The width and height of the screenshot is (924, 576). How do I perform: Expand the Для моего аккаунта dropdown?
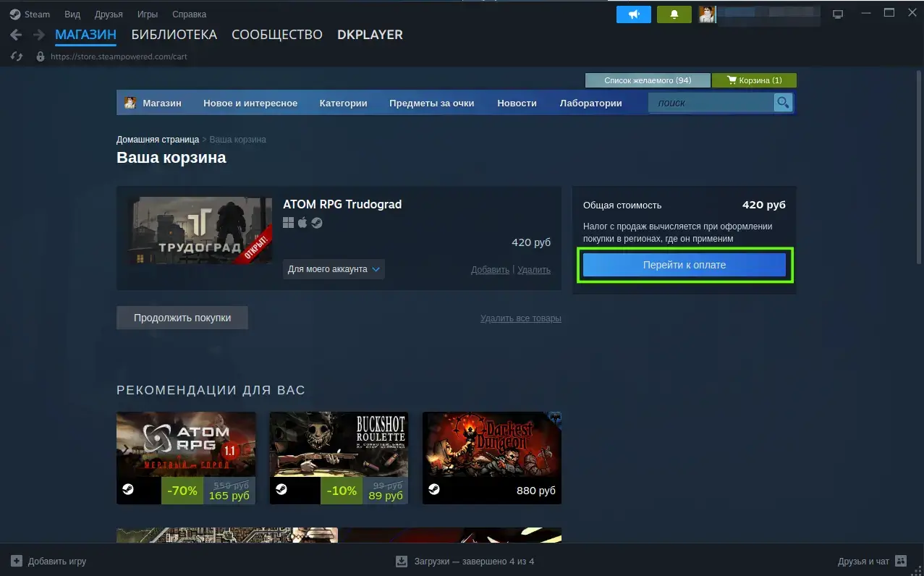tap(334, 269)
